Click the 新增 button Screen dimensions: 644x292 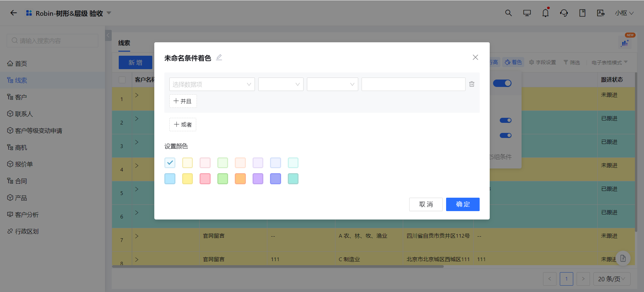[136, 62]
